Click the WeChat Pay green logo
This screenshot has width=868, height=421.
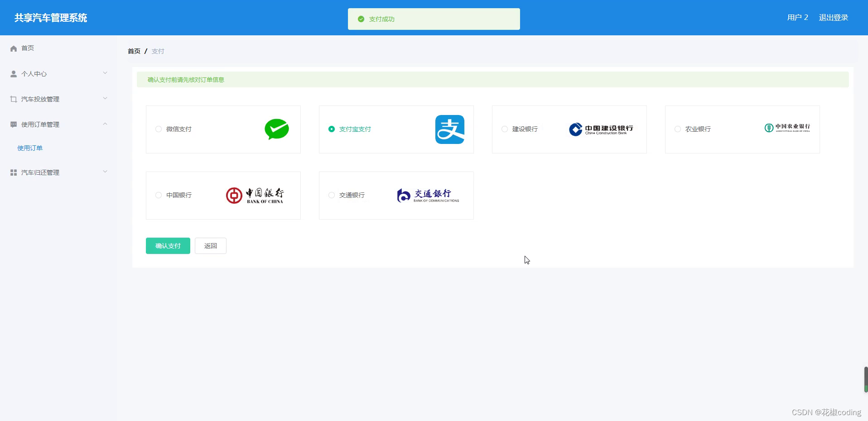[277, 129]
